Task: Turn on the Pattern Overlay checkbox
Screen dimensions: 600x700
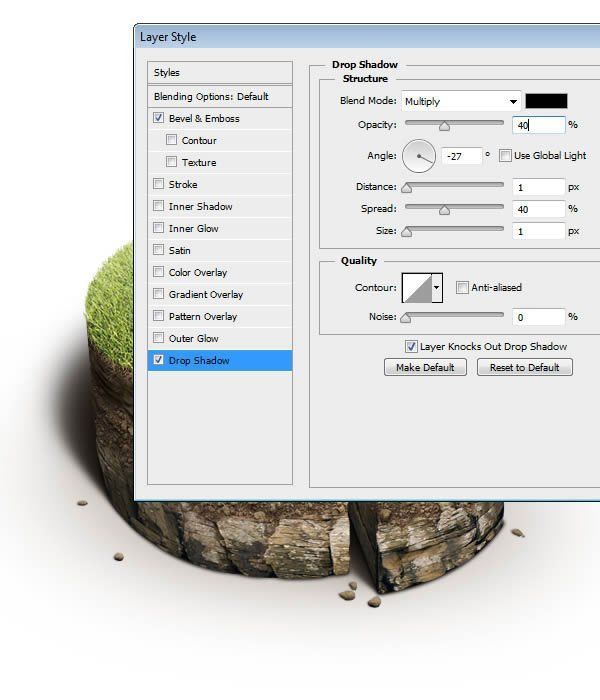Action: [158, 316]
